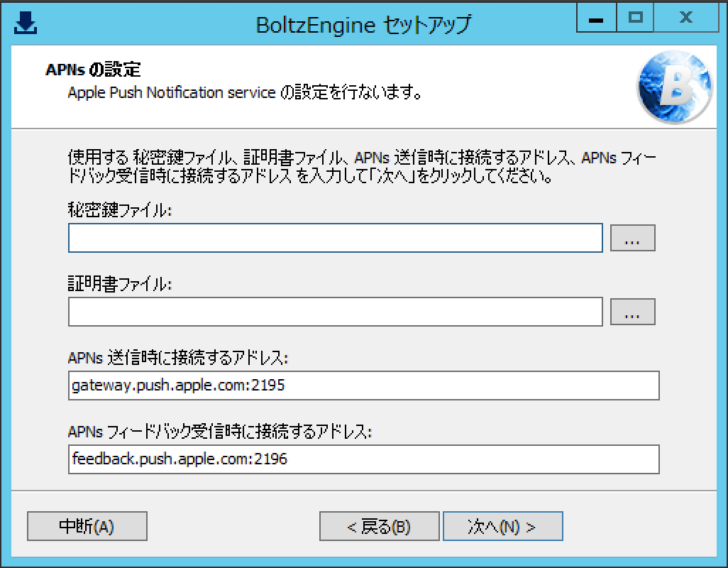
Task: Click the APNs の設定 heading text
Action: [x=93, y=70]
